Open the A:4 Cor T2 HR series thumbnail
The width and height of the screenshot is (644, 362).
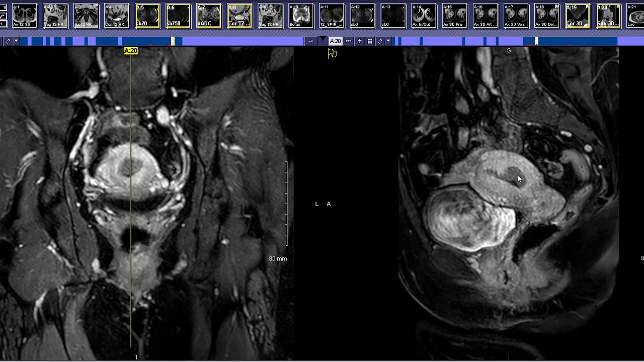(117, 16)
